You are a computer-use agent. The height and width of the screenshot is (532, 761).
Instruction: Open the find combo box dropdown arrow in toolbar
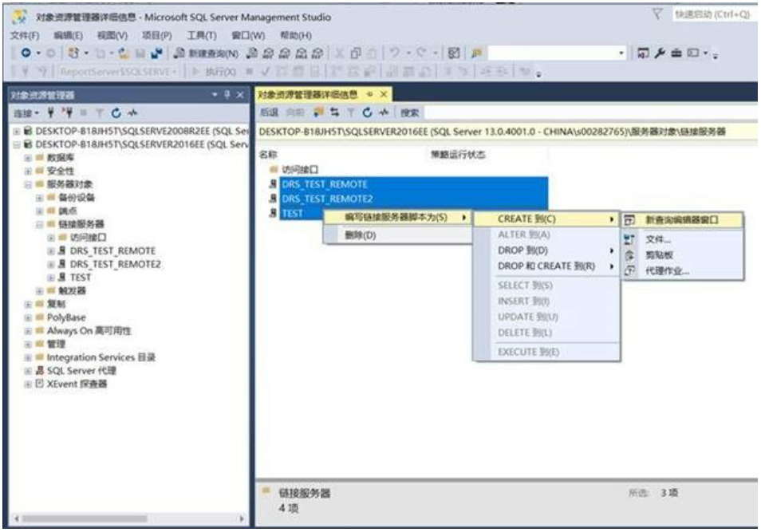[x=621, y=53]
